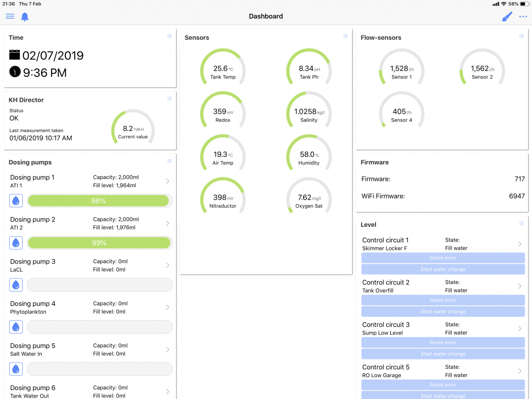Select the Air Temp gauge
Screen dimensions: 532x399
tap(223, 154)
